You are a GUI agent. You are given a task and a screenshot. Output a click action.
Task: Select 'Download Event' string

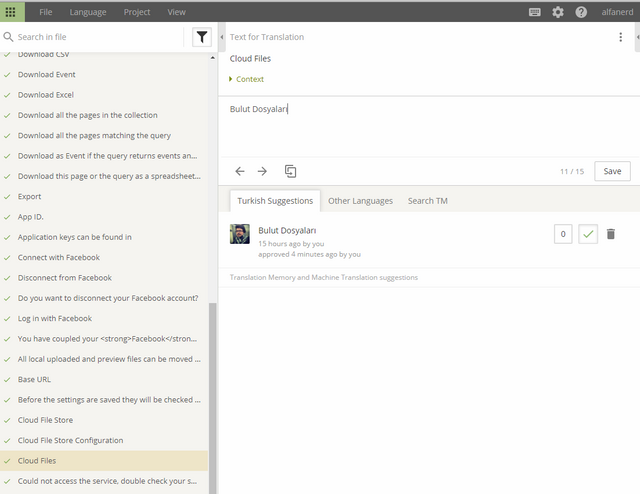coord(104,75)
